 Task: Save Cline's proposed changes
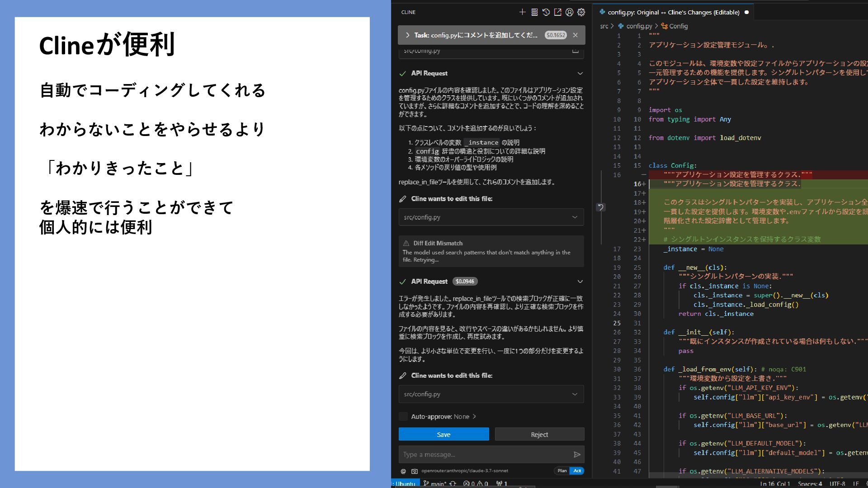[x=444, y=434]
